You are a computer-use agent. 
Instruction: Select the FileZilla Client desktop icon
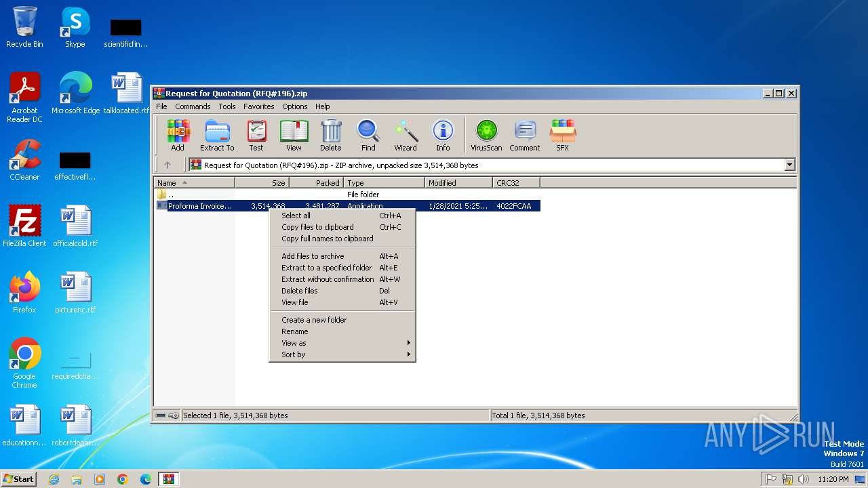[x=24, y=226]
